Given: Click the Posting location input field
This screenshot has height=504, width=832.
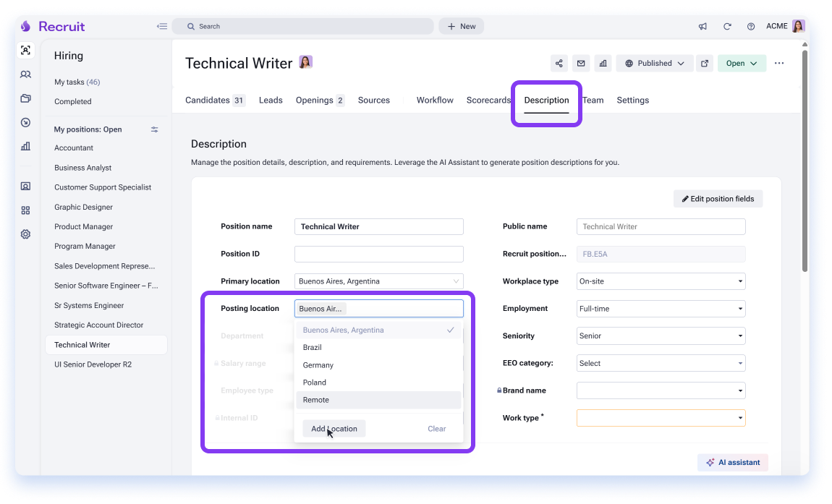Looking at the screenshot, I should (379, 309).
